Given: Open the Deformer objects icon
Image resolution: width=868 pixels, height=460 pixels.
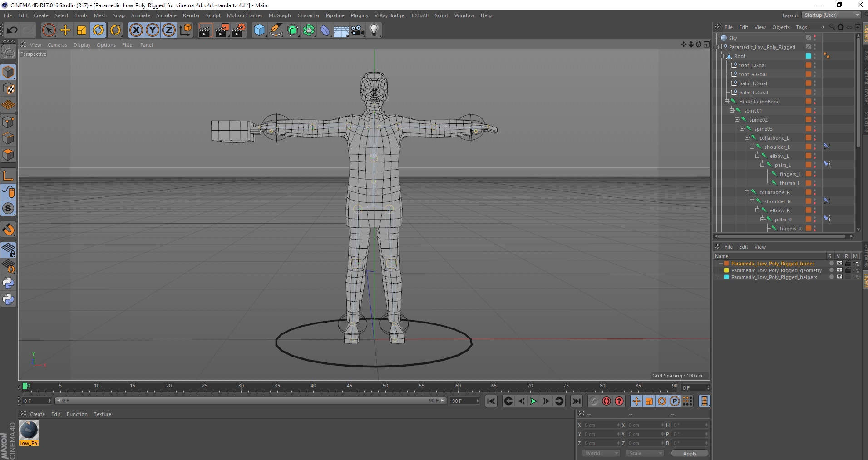Looking at the screenshot, I should [x=325, y=30].
